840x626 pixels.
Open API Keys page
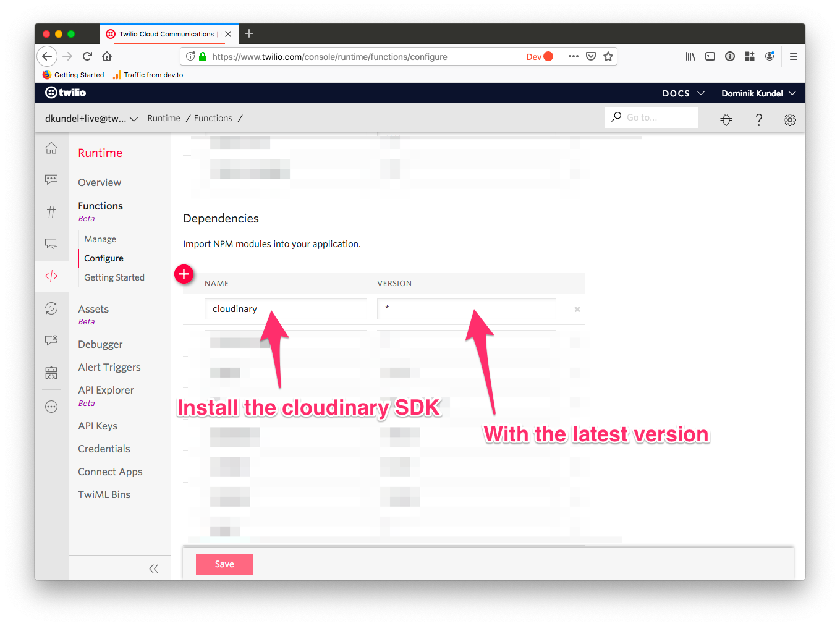tap(98, 426)
